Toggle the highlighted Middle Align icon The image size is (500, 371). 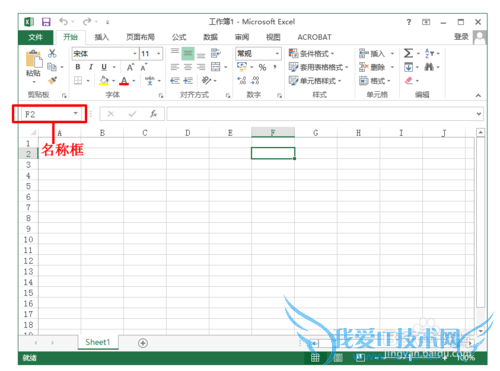pos(188,54)
